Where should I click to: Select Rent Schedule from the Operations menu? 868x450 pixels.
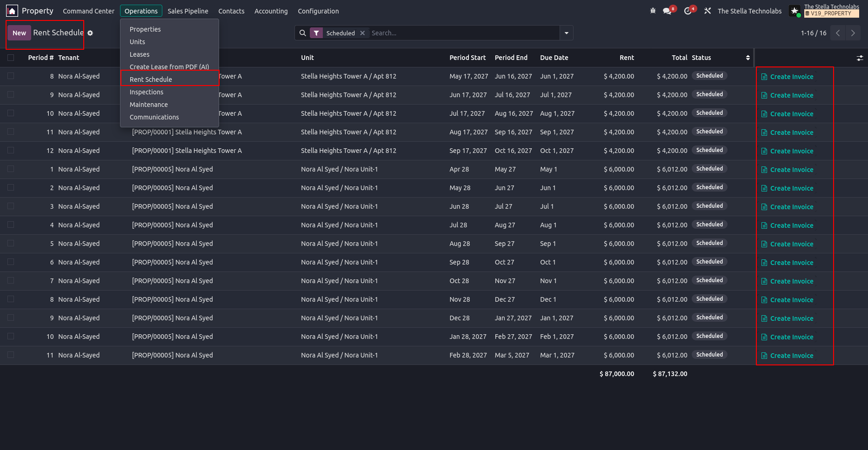point(170,79)
